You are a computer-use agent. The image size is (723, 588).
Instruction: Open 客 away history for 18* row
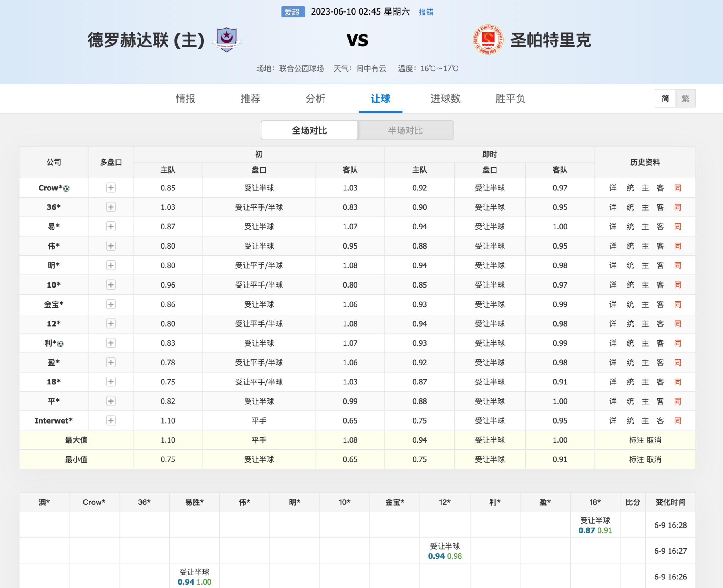(660, 382)
